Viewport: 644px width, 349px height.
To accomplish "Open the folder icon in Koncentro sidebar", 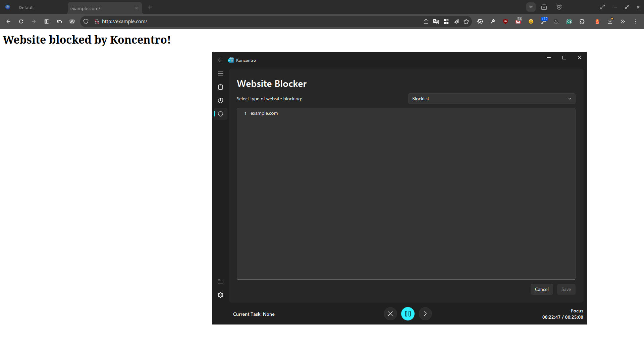I will click(220, 282).
